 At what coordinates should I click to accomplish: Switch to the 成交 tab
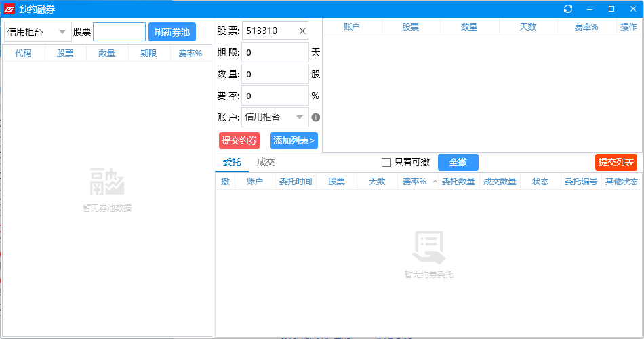[266, 162]
